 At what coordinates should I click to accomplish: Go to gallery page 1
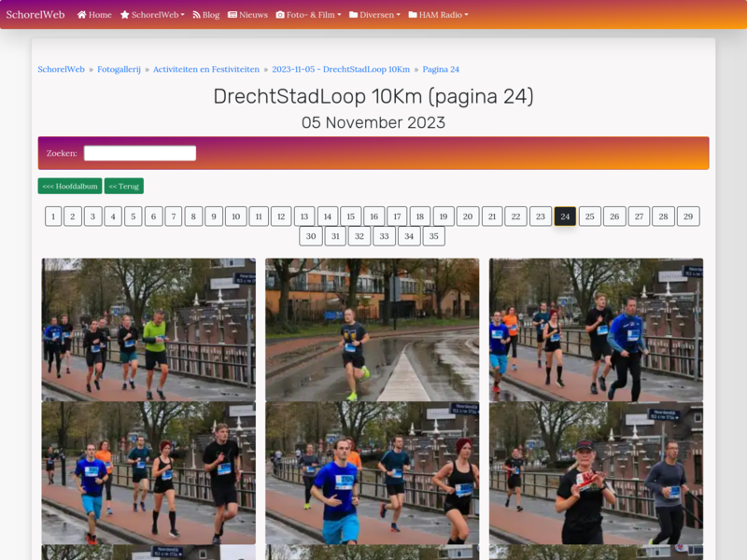(x=53, y=217)
